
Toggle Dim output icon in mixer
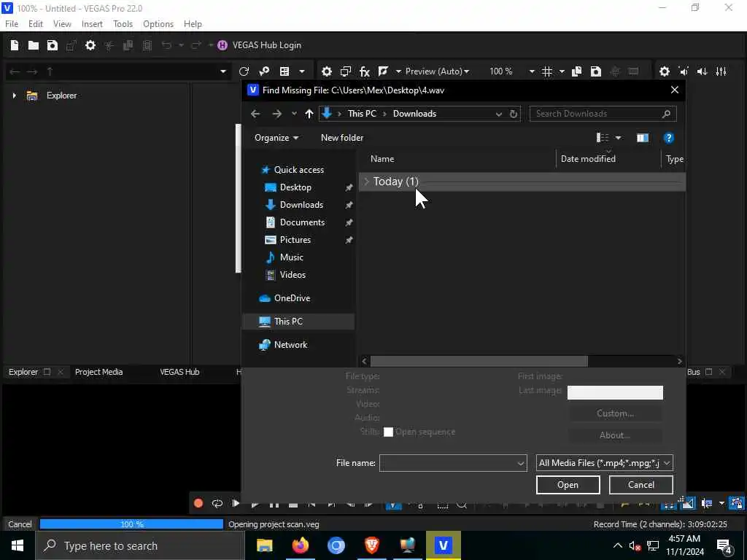point(703,71)
